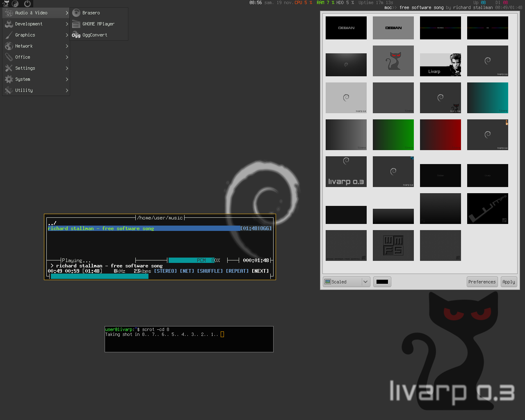Click the RAM 7 % status indicator
This screenshot has height=420, width=525.
click(x=326, y=2)
